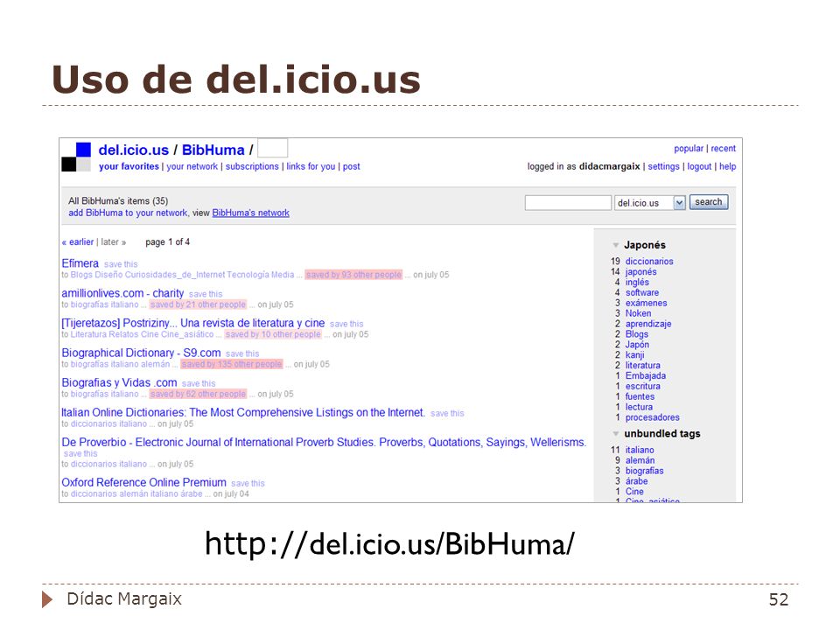Click the tag filter box after BibHuma
The height and width of the screenshot is (630, 840).
(273, 148)
